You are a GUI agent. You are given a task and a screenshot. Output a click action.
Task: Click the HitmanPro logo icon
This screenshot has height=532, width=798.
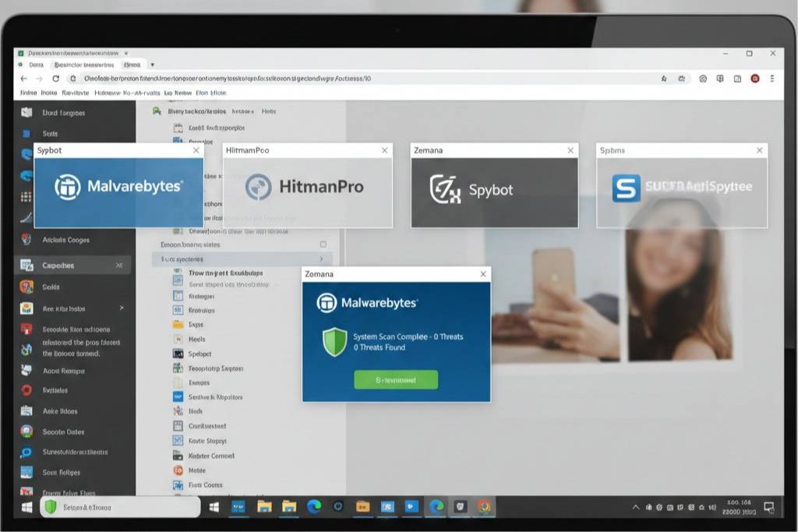pyautogui.click(x=259, y=187)
